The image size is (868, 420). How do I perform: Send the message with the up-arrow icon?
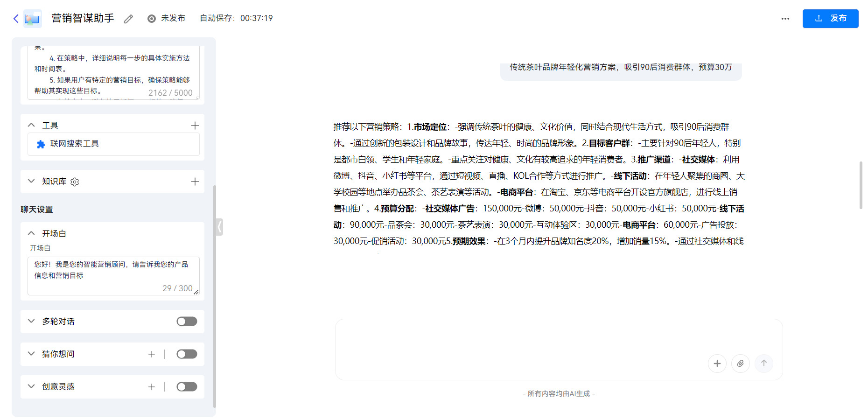pos(764,363)
